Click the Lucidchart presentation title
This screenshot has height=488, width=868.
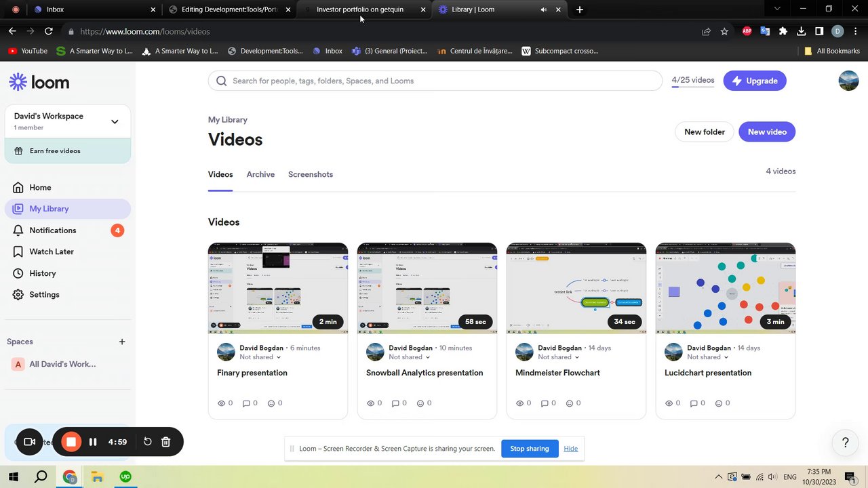pos(708,373)
